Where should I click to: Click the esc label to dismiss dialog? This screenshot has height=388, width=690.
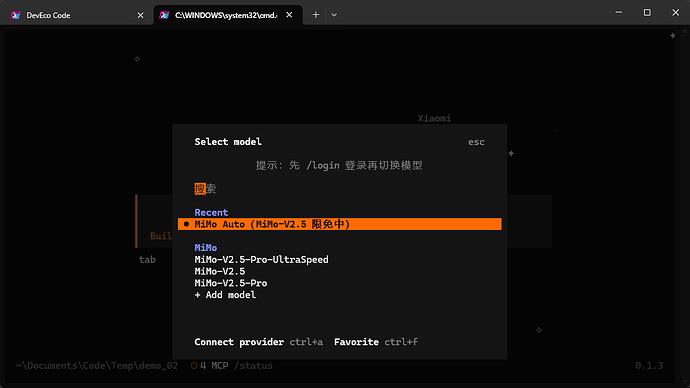[x=476, y=142]
